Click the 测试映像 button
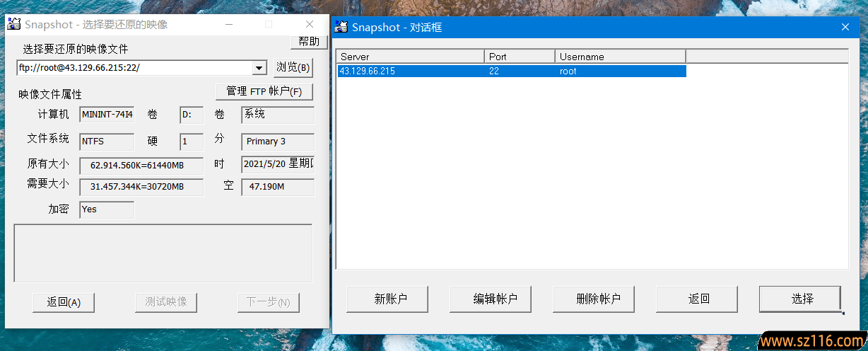The height and width of the screenshot is (351, 868). [166, 302]
